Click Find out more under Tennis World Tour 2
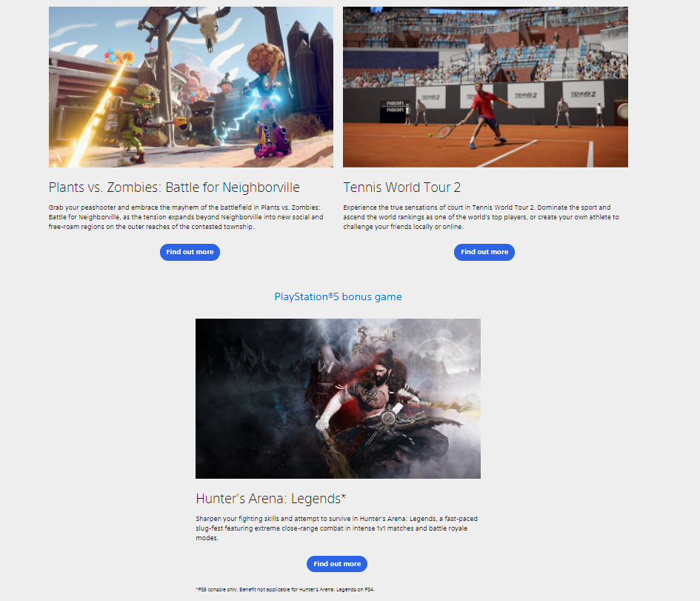This screenshot has width=700, height=601. click(484, 252)
